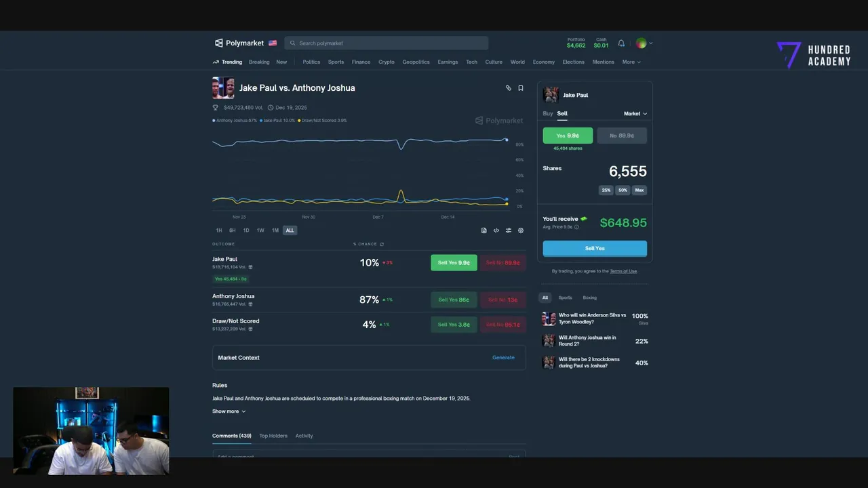
Task: Click Sell No 13¢ for Anthony Joshua
Action: 503,300
